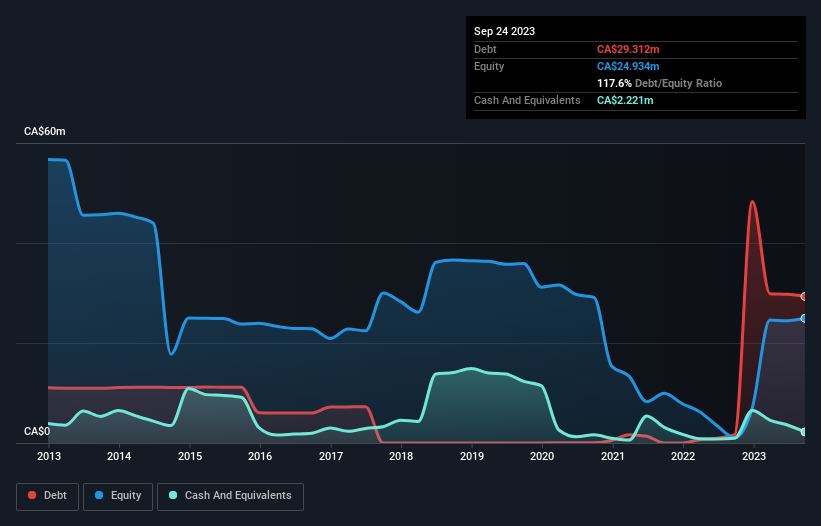The width and height of the screenshot is (821, 526).
Task: Click the 2021 x-axis label
Action: coord(613,456)
